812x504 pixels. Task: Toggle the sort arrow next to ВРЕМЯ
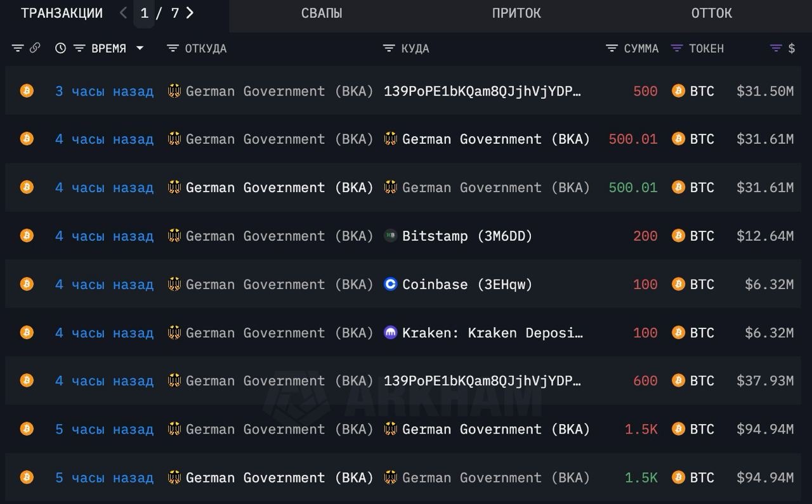(140, 48)
